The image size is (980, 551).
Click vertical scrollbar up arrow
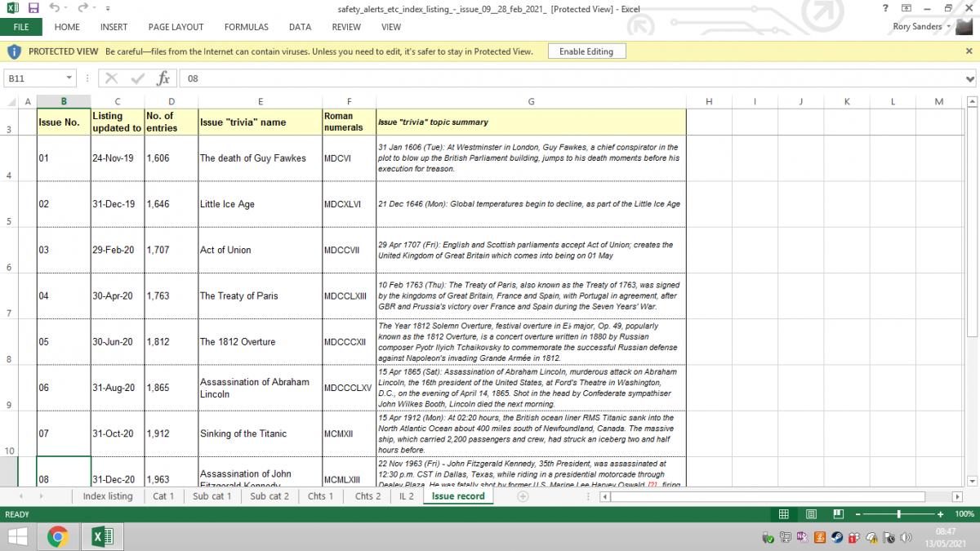point(972,102)
